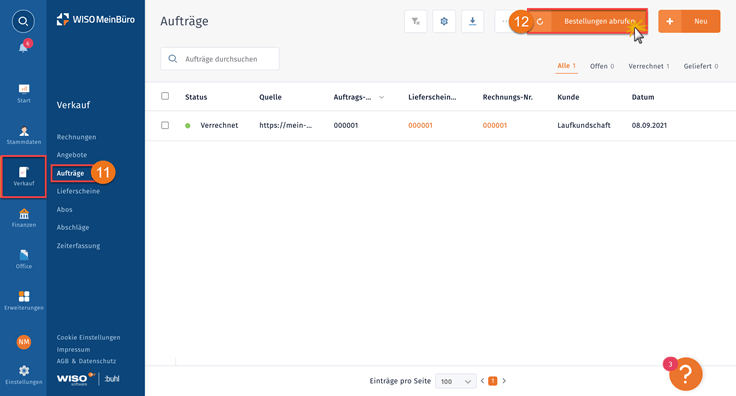Go to previous page arrow
The image size is (736, 396).
point(483,381)
